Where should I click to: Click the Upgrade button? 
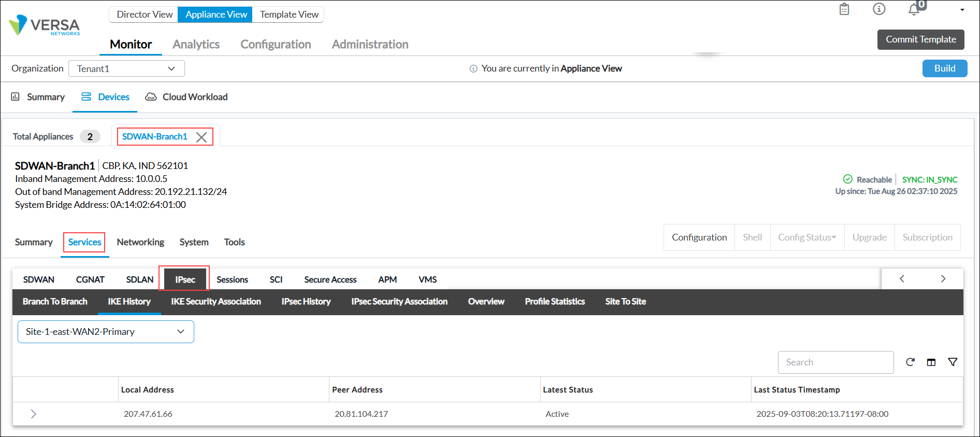[x=869, y=237]
